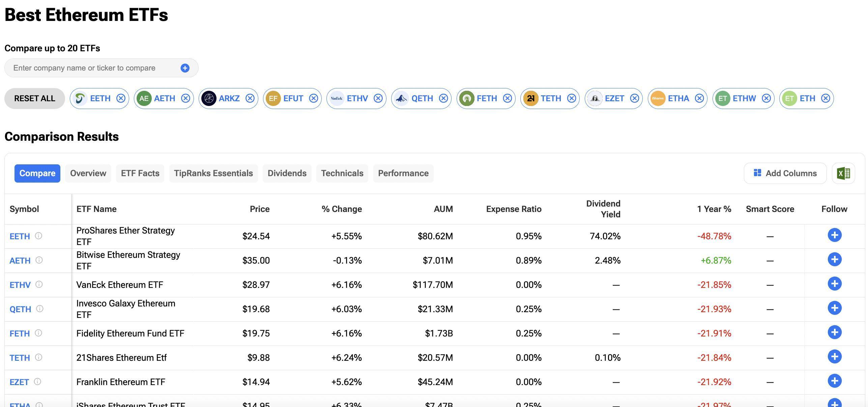Open the Add Columns panel
Screen dimensions: 868x407
click(x=785, y=173)
